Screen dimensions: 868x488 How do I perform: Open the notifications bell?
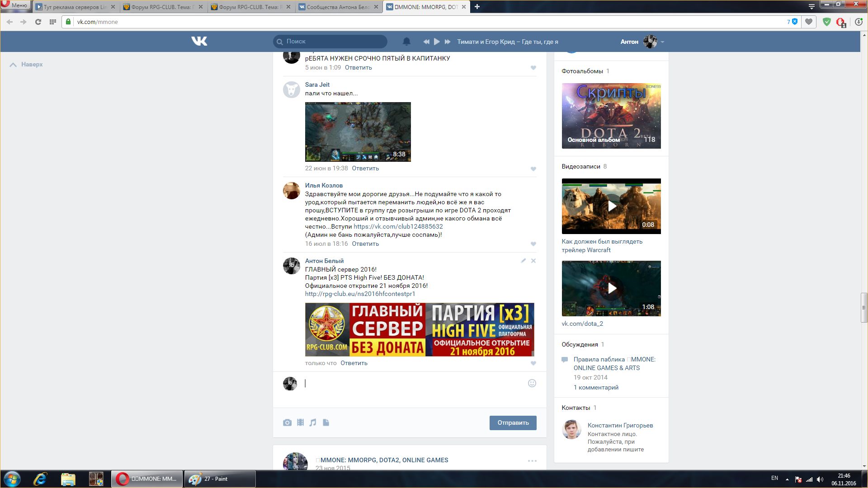(406, 42)
